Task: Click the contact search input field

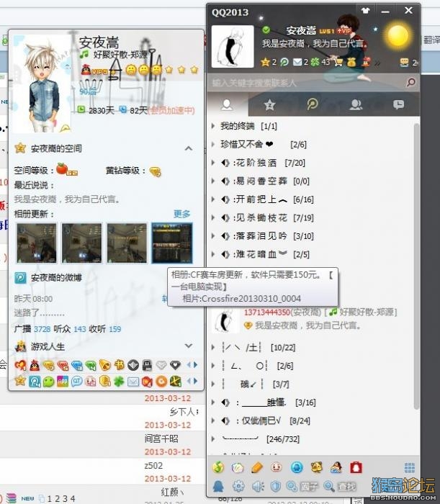Action: [305, 83]
